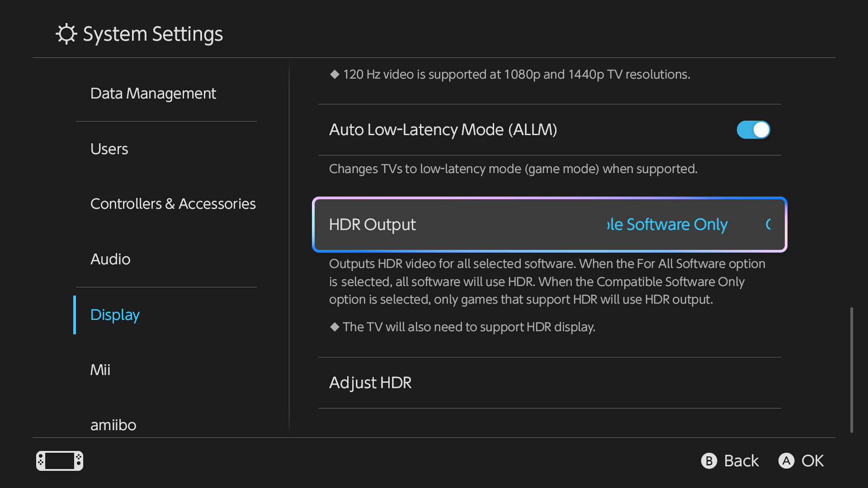Select Users in the sidebar
The image size is (868, 488).
click(109, 149)
